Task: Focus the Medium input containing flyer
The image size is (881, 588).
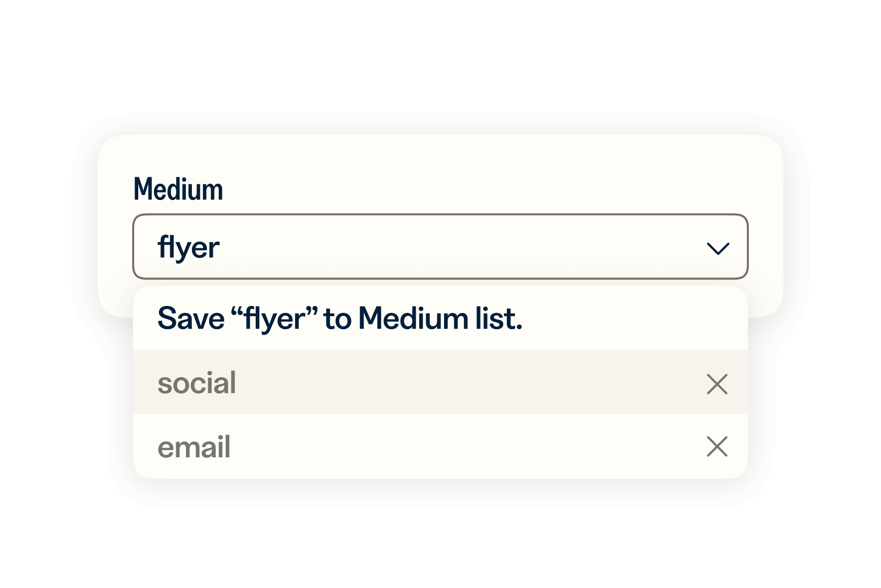Action: [x=405, y=247]
